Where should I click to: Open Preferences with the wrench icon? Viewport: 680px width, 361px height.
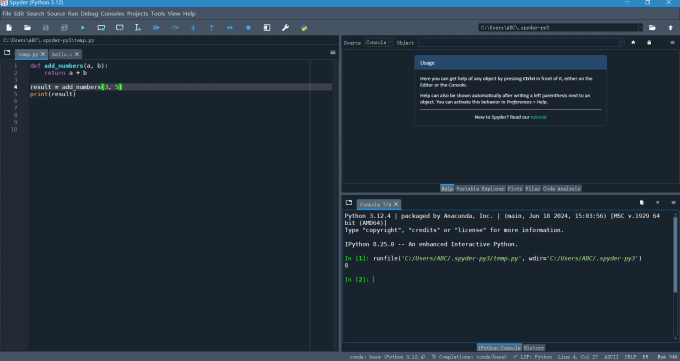coord(285,28)
